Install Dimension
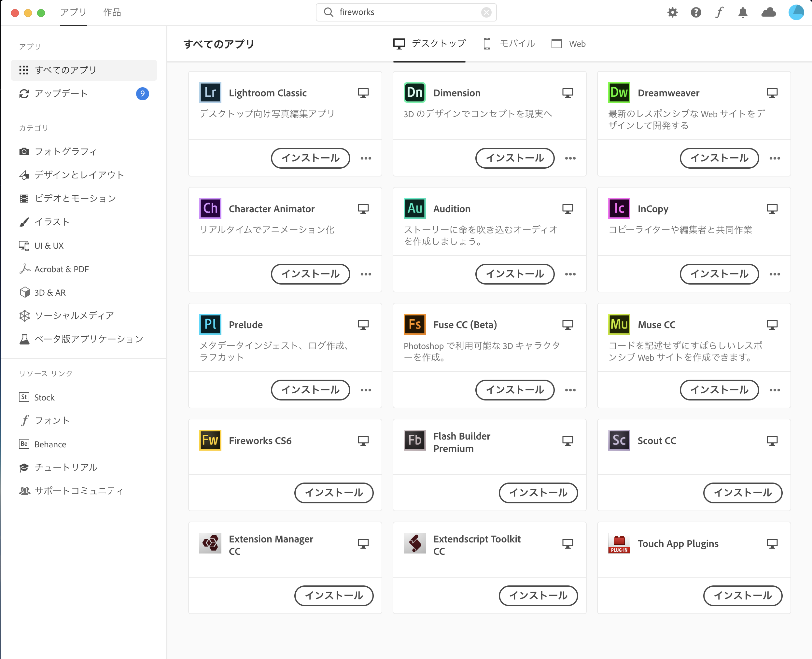The width and height of the screenshot is (812, 659). pos(515,158)
